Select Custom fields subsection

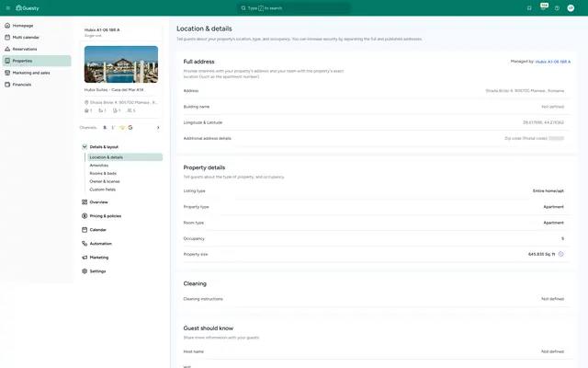point(102,190)
